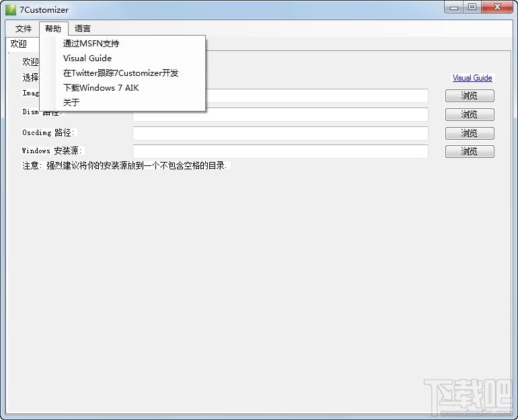
Task: Close the open 帮助 menu
Action: [x=53, y=29]
